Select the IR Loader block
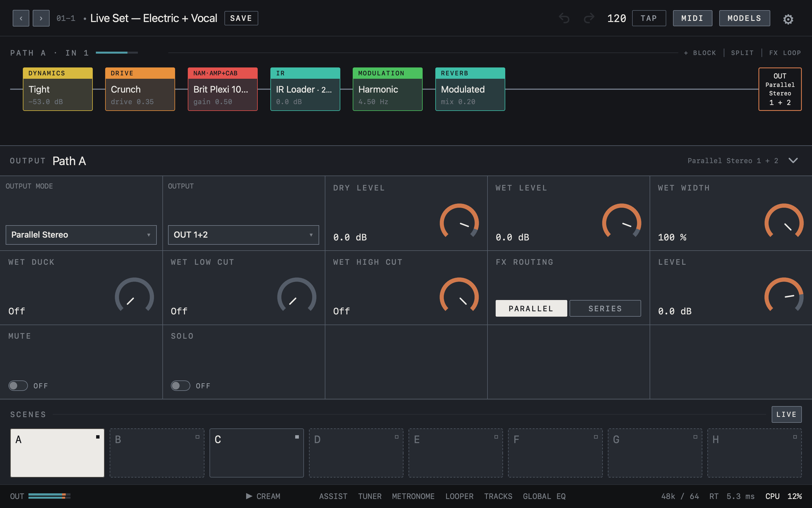 coord(305,89)
